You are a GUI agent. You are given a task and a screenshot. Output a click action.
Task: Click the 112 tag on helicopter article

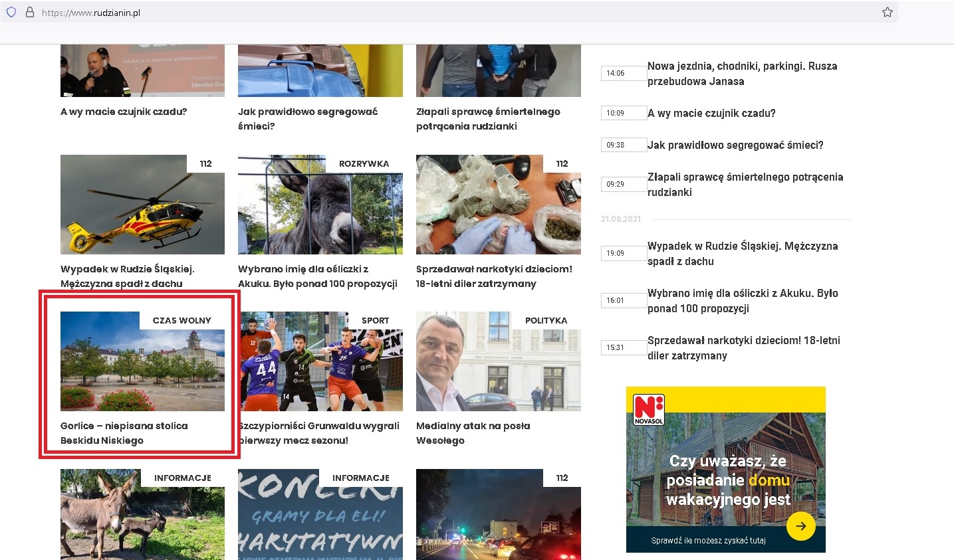(205, 163)
